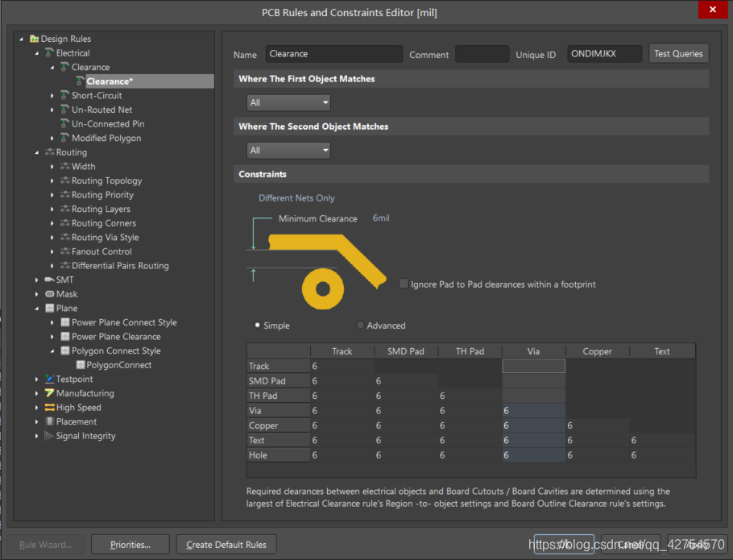This screenshot has height=560, width=733.
Task: Click the Polygon Connect Style icon
Action: click(x=65, y=351)
